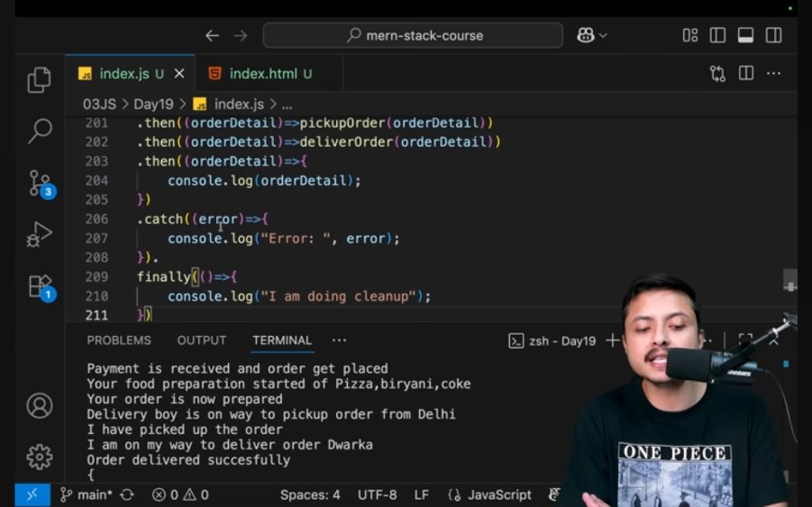The image size is (812, 507).
Task: Click the finally keyword on line 209
Action: pos(164,276)
